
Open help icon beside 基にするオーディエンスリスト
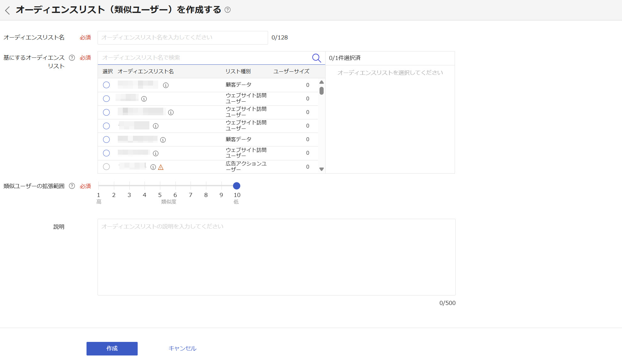click(x=72, y=58)
